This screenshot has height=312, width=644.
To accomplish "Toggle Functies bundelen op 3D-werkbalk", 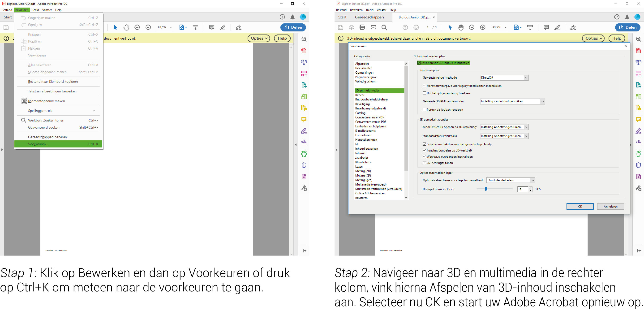I will (425, 150).
